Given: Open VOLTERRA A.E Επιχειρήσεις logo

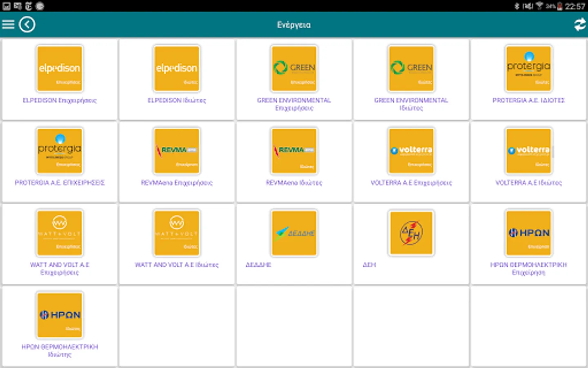Looking at the screenshot, I should 411,151.
